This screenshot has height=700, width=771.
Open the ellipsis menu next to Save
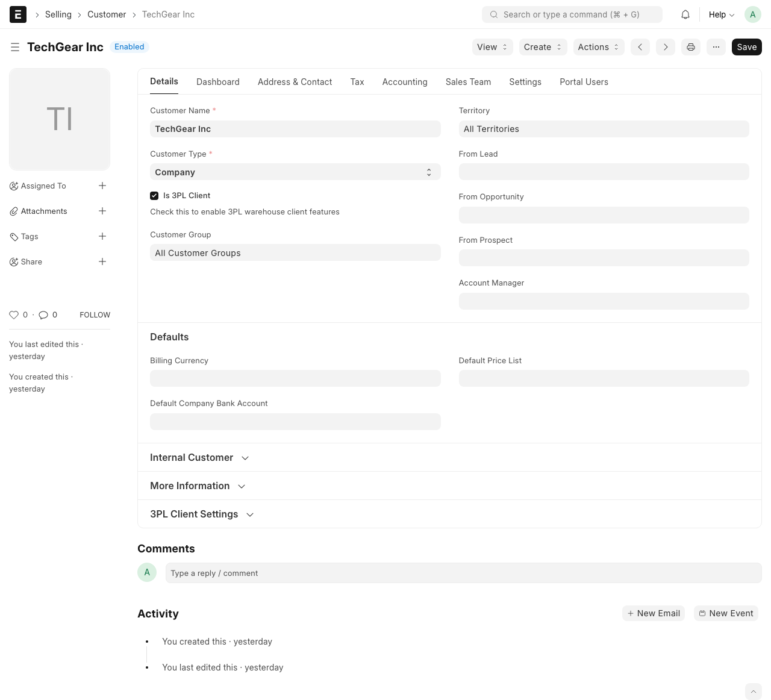[x=716, y=46]
